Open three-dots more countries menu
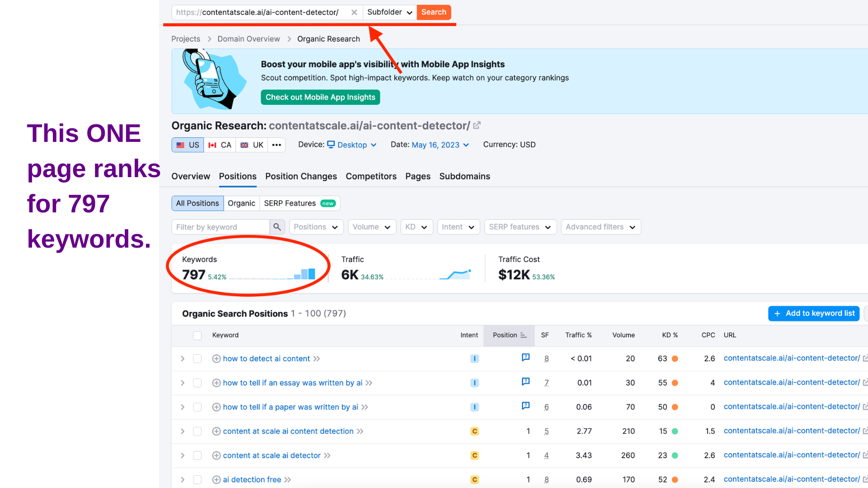 (277, 145)
